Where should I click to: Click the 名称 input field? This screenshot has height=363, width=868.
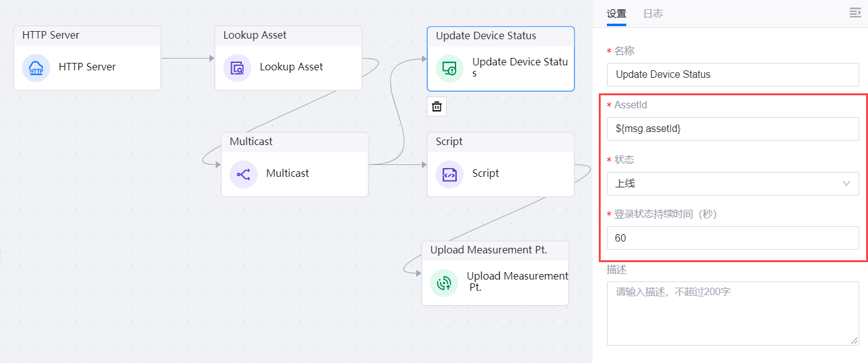733,74
